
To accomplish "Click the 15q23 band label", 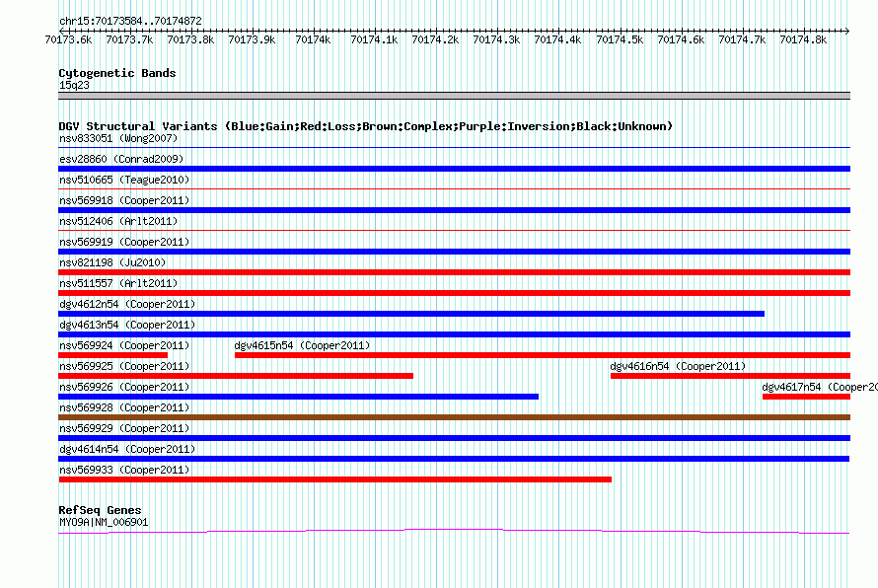I will click(74, 85).
